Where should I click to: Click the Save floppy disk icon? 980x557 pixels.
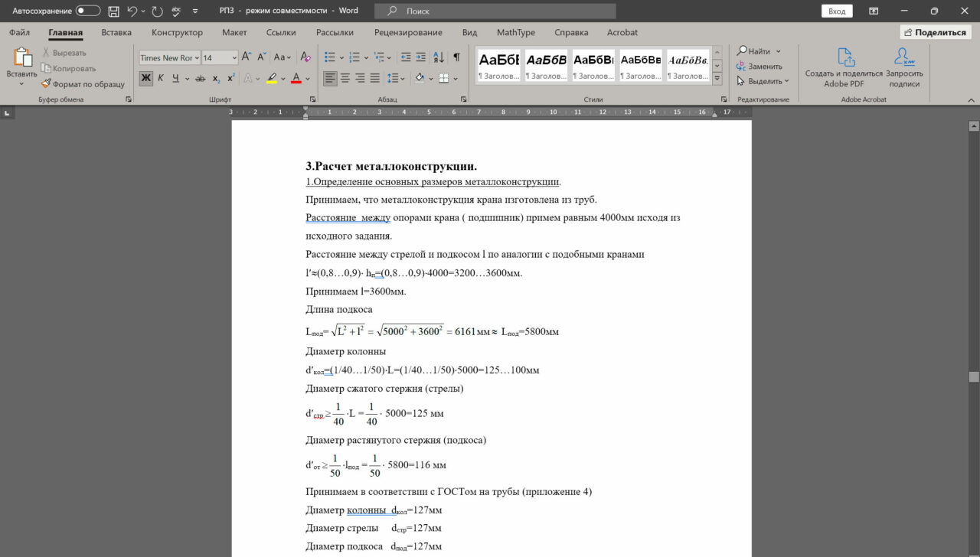(113, 11)
